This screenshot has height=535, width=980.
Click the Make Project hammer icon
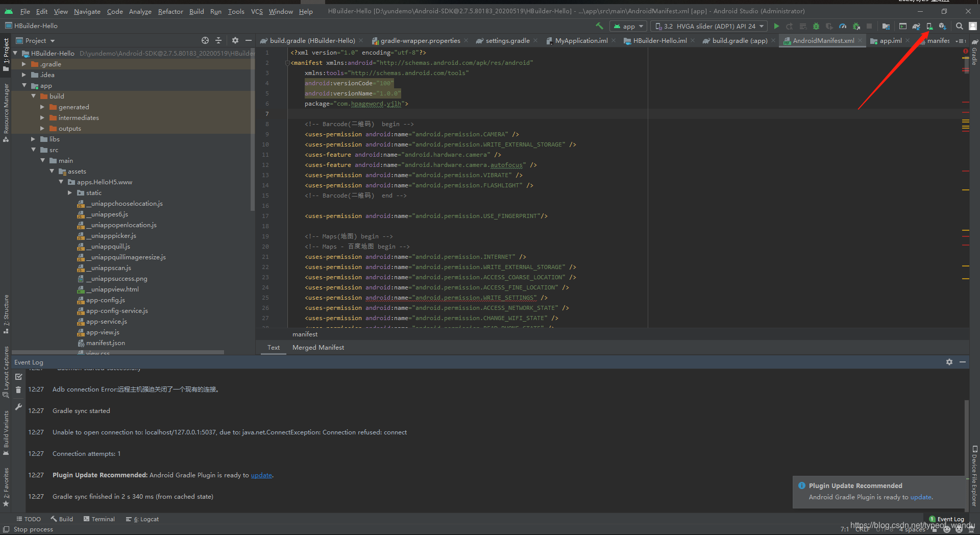coord(599,26)
